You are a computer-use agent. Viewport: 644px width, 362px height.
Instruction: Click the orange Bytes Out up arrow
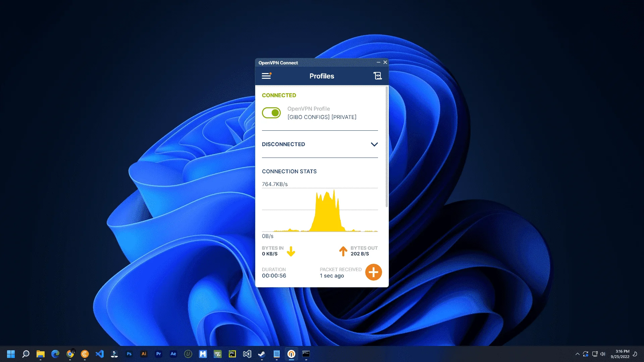[x=343, y=251]
